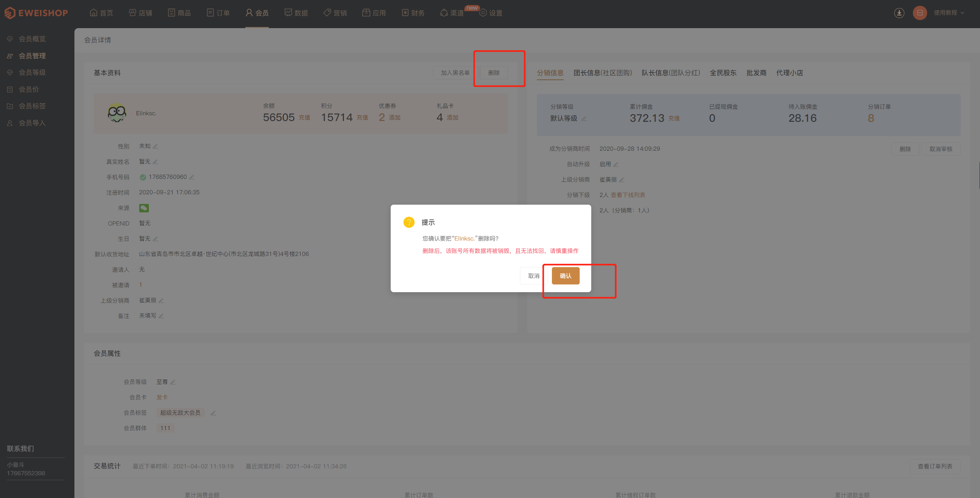Edit gender using pencil icon beside 未知
Viewport: 980px width, 498px height.
coord(155,146)
